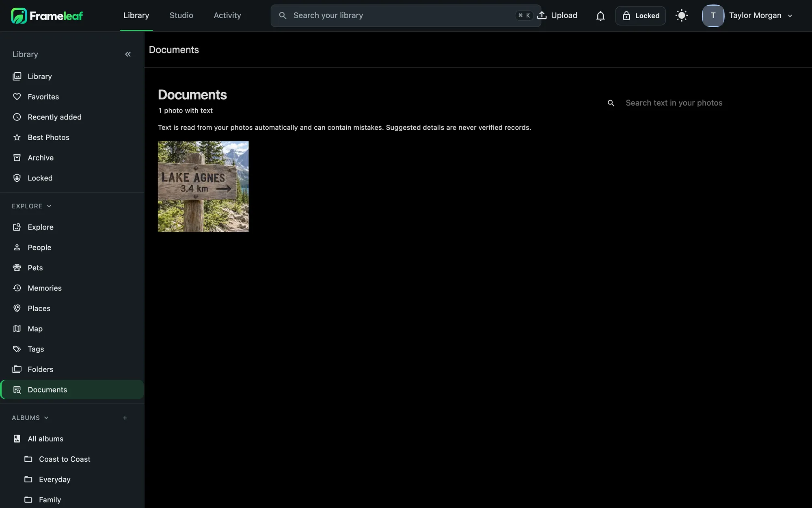Open the Library tab in top navigation
The height and width of the screenshot is (508, 812).
136,15
